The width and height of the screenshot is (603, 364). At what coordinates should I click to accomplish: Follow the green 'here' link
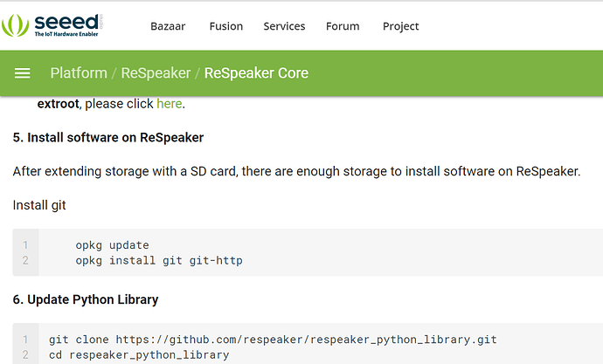coord(170,104)
